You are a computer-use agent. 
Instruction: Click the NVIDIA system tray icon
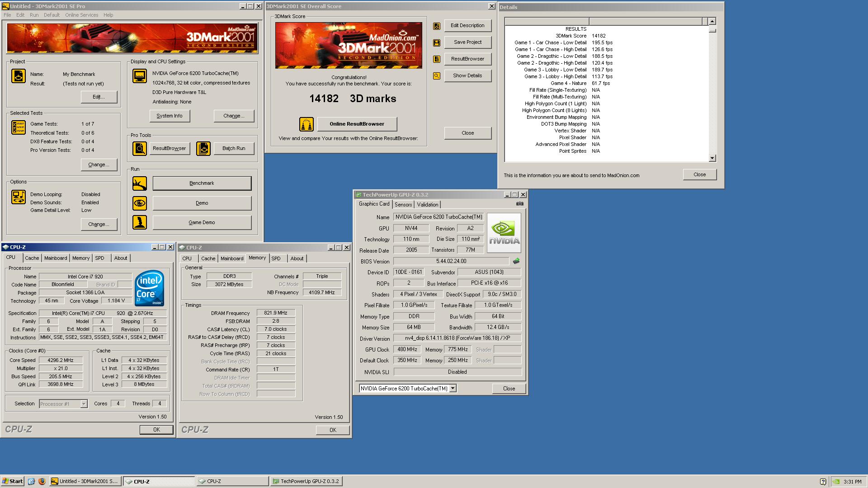click(x=837, y=482)
